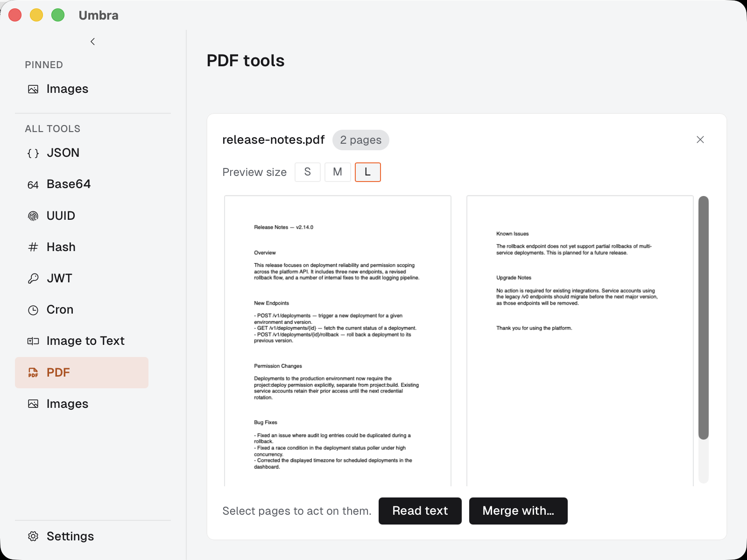This screenshot has height=560, width=747.
Task: Collapse the sidebar with the back chevron
Action: (x=92, y=42)
